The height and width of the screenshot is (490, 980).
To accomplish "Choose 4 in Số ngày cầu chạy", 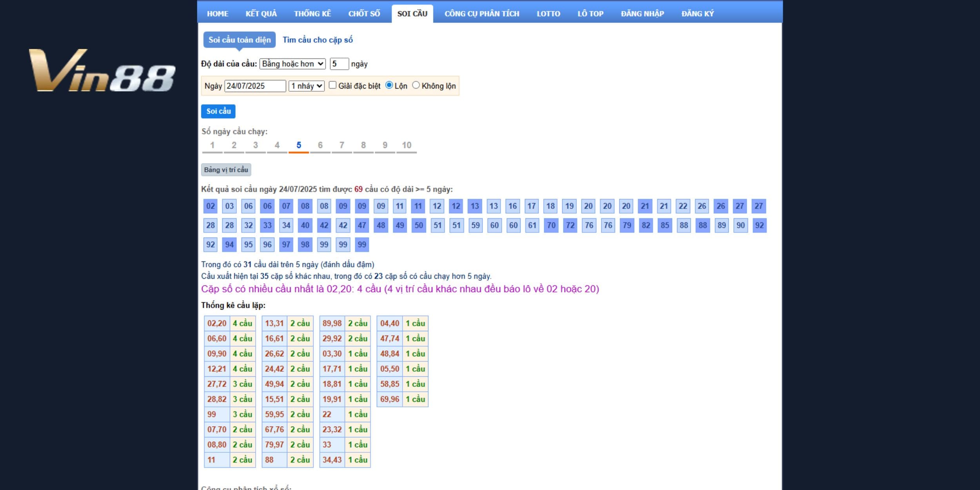I will coord(277,145).
